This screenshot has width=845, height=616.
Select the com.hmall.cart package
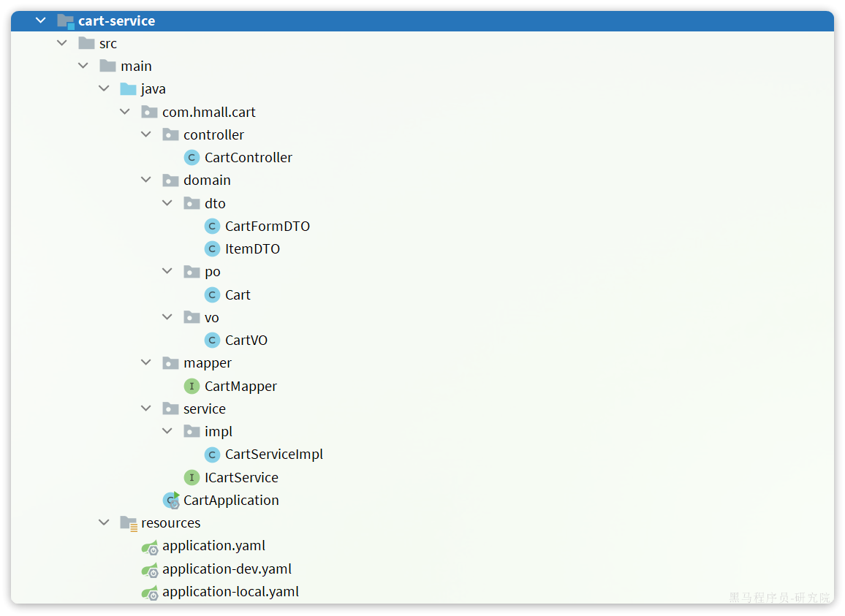pyautogui.click(x=208, y=113)
